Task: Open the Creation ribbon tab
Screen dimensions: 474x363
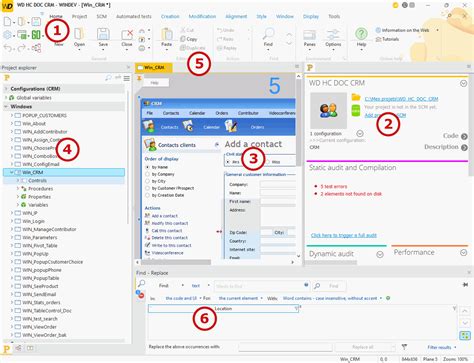Action: click(170, 16)
